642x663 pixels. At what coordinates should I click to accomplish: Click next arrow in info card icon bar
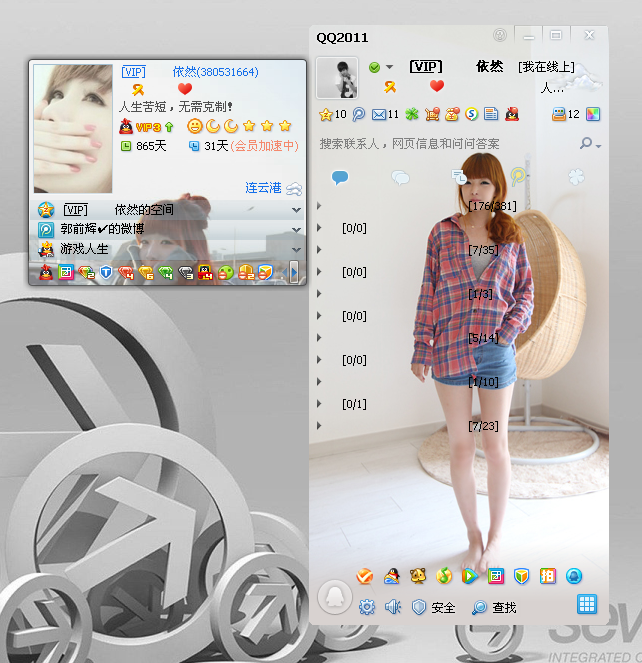[294, 272]
